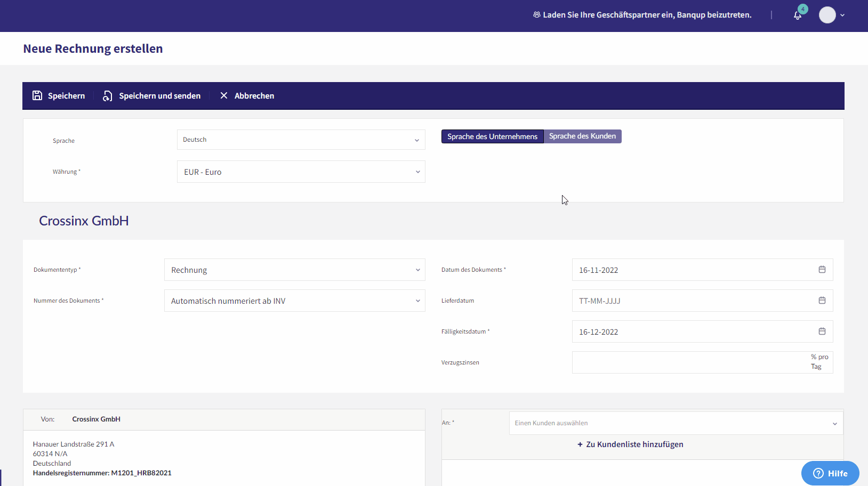Click the Crossinx GmbH company heading
This screenshot has height=486, width=868.
point(84,221)
